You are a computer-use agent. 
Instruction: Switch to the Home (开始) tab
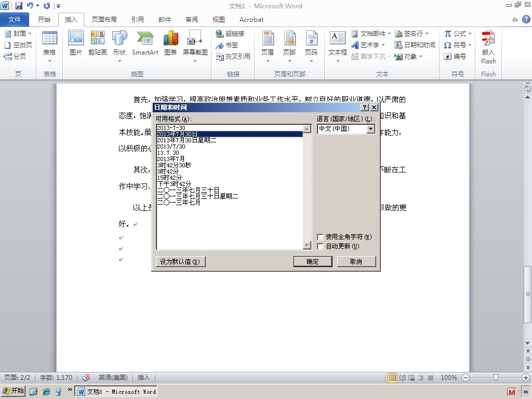[44, 19]
